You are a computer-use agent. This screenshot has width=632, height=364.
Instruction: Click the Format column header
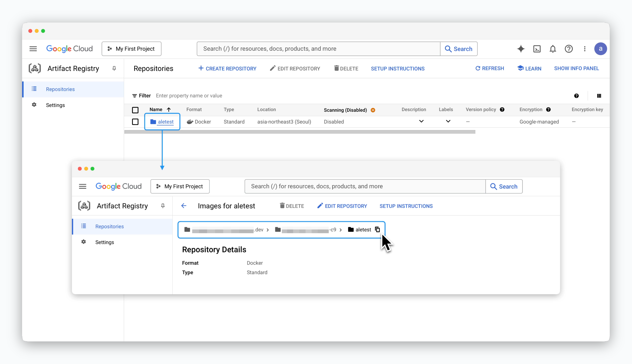[x=194, y=110]
